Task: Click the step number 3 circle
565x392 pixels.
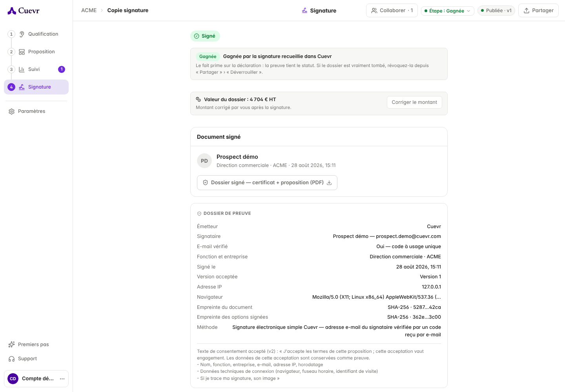Action: tap(11, 69)
